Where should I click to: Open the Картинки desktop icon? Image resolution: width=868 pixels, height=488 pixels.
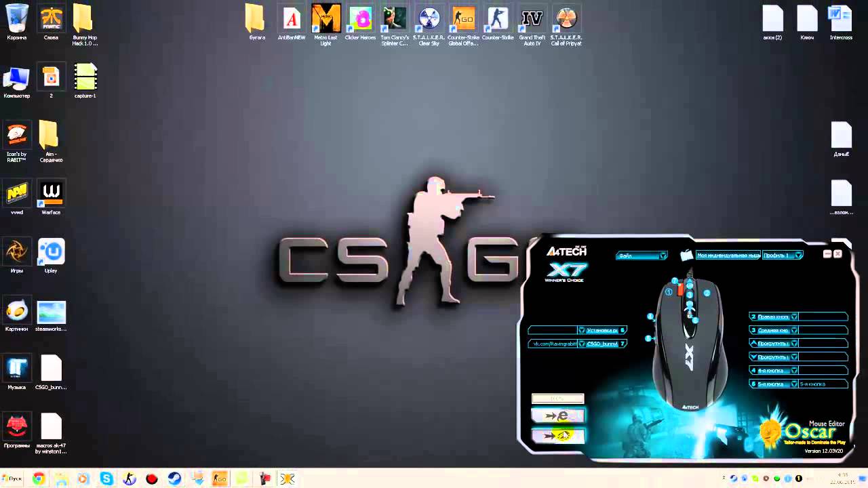(x=16, y=315)
